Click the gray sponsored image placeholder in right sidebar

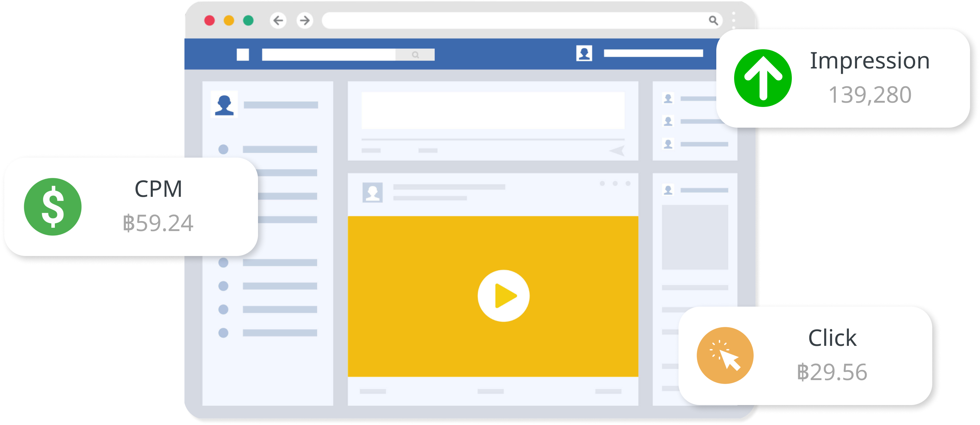click(x=695, y=237)
